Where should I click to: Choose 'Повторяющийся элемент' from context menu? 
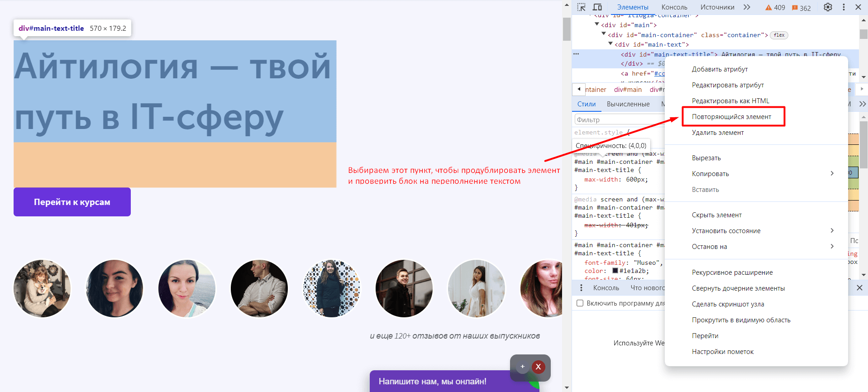point(731,117)
